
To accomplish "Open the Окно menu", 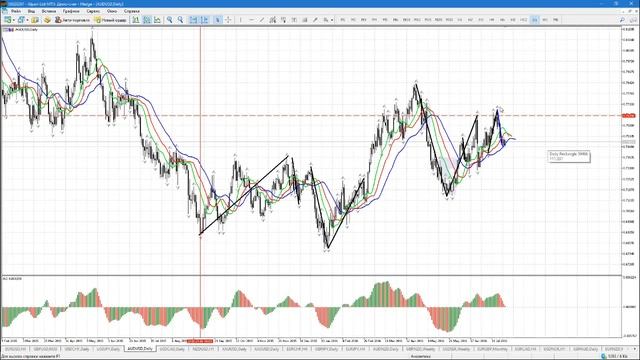I will pyautogui.click(x=111, y=11).
